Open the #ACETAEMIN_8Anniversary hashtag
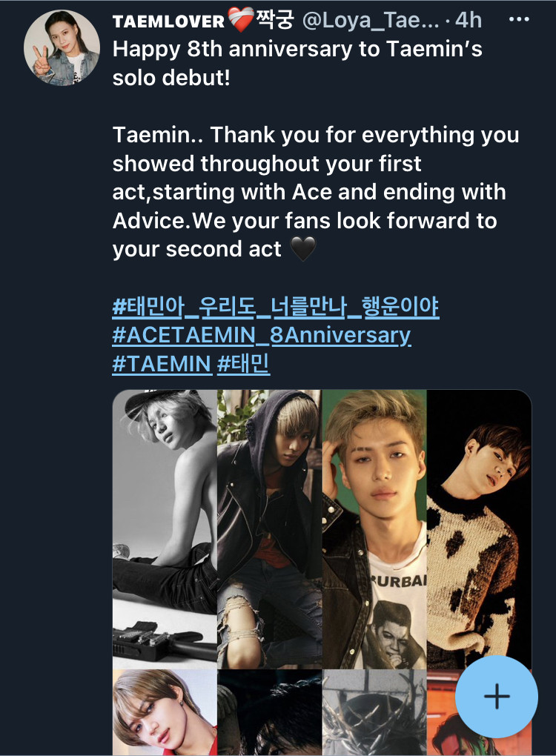This screenshot has height=756, width=556. tap(262, 334)
